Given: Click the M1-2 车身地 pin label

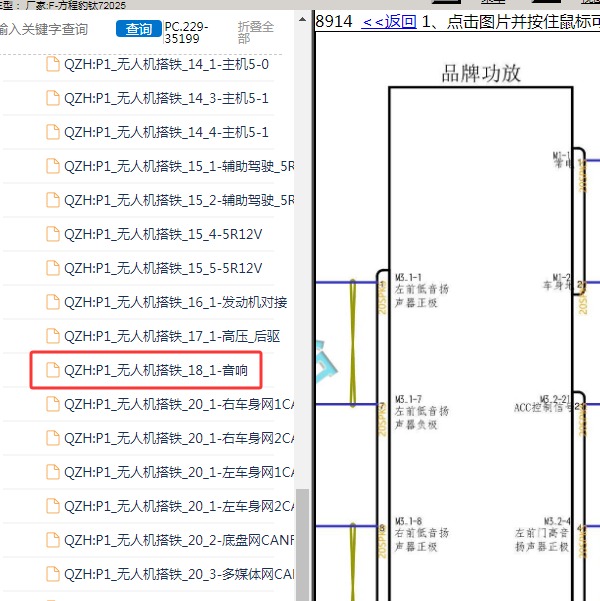Looking at the screenshot, I should click(557, 282).
